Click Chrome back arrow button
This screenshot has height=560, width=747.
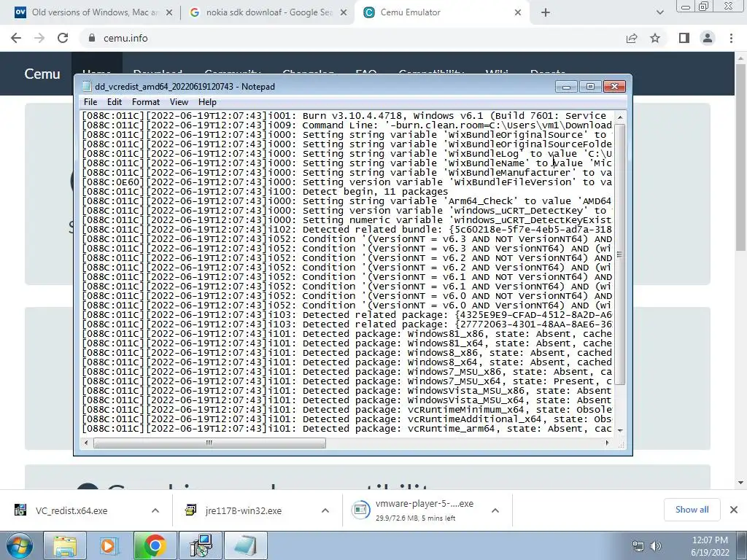point(16,38)
